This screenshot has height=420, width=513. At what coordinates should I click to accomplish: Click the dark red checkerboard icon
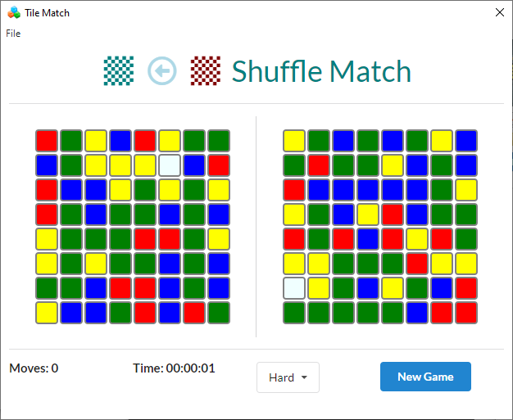tap(206, 71)
